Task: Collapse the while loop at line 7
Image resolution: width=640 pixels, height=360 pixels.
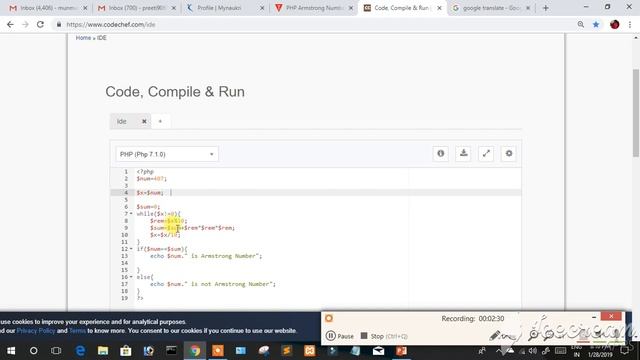Action: 131,213
